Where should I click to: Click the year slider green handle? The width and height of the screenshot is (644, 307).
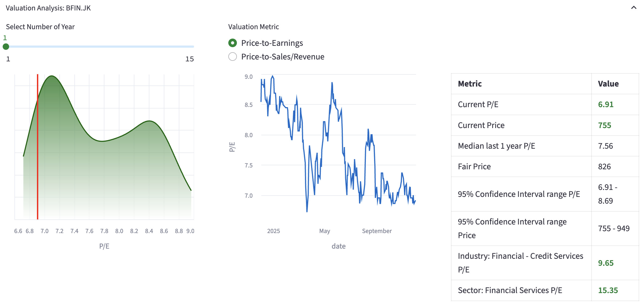pyautogui.click(x=6, y=47)
